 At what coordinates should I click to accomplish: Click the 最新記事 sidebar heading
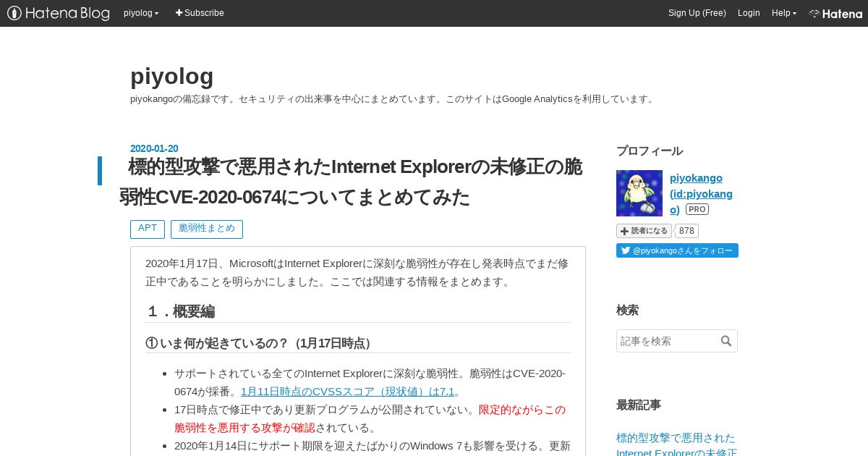point(639,405)
